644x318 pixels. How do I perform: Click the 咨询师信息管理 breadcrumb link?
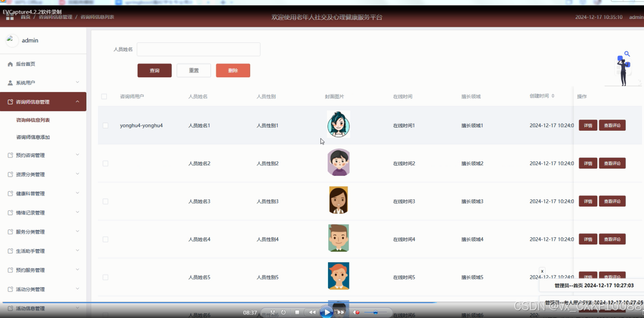click(x=55, y=17)
